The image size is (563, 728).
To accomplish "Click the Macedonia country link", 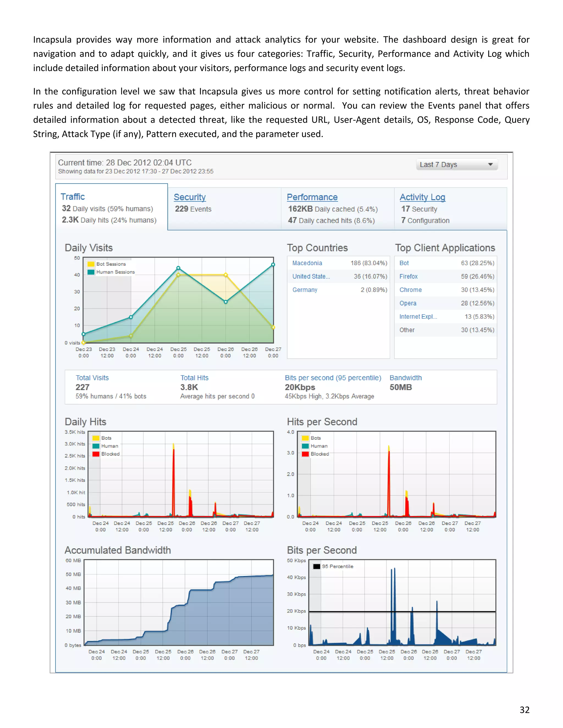I will tap(307, 263).
